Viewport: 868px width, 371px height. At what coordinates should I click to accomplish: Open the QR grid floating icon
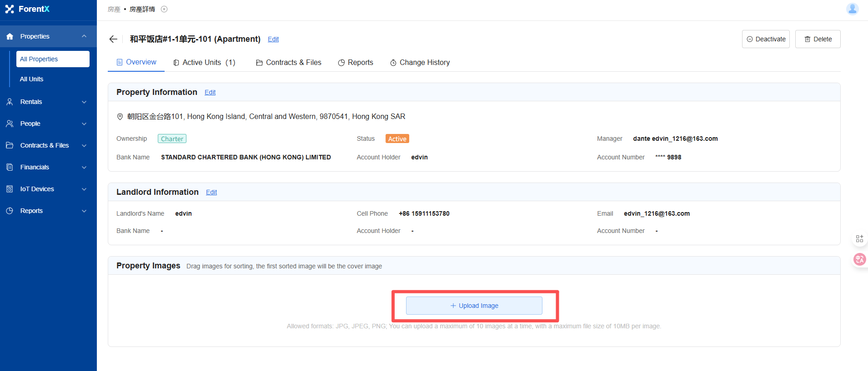(859, 238)
